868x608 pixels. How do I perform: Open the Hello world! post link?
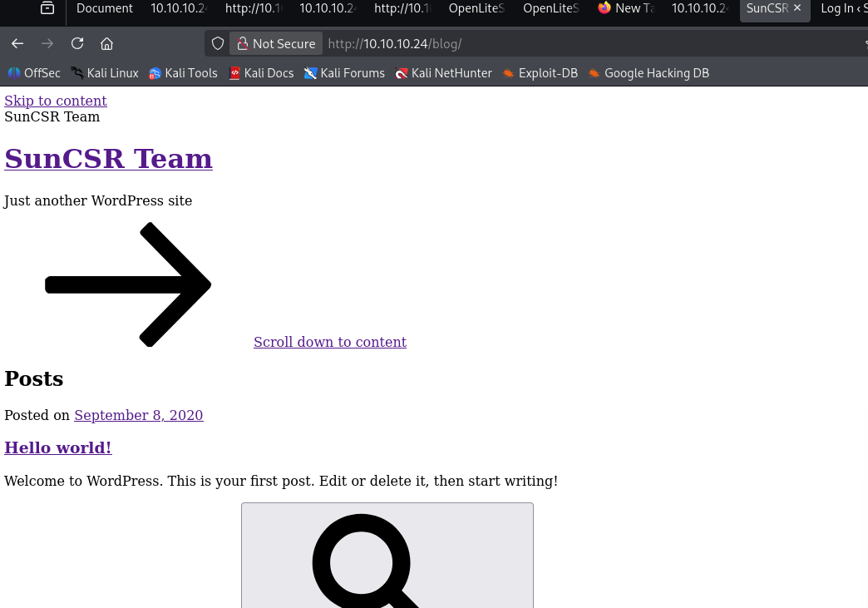pyautogui.click(x=58, y=447)
